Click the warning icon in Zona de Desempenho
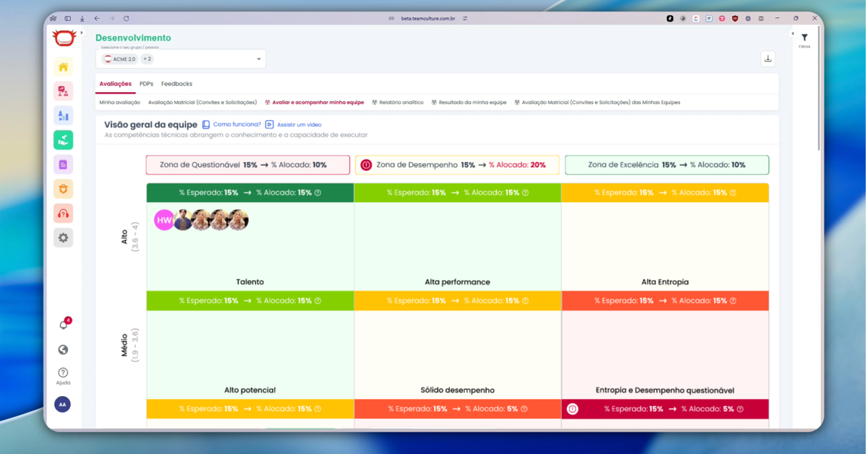Image resolution: width=868 pixels, height=454 pixels. point(366,165)
